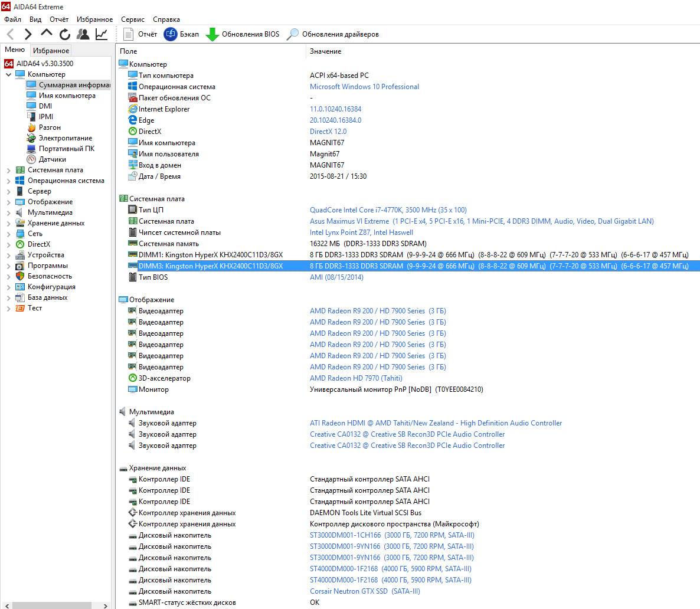Open the graph chart icon in toolbar
Image resolution: width=700 pixels, height=609 pixels.
pos(102,34)
